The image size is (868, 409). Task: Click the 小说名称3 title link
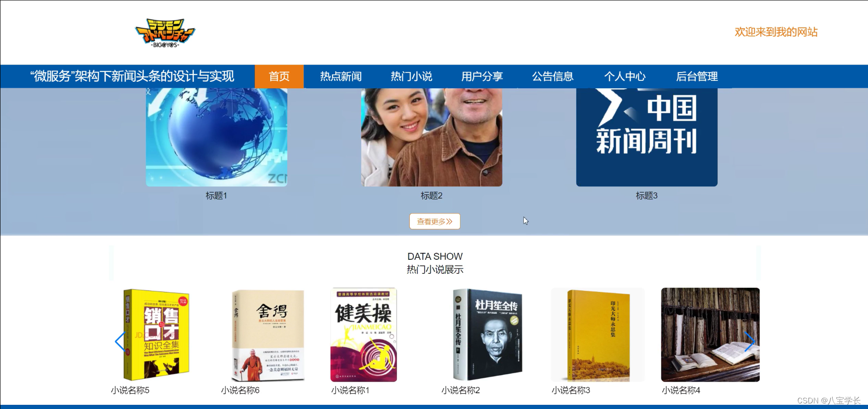pyautogui.click(x=571, y=390)
